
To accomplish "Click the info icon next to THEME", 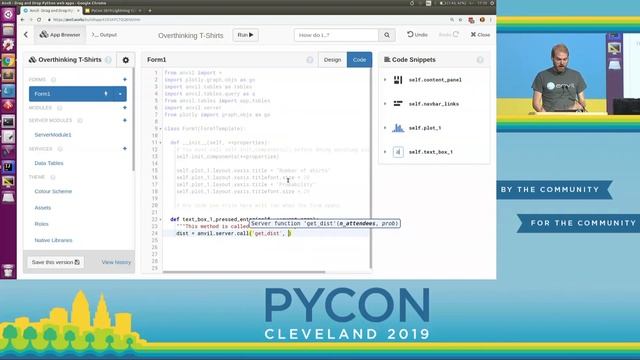I will point(53,177).
